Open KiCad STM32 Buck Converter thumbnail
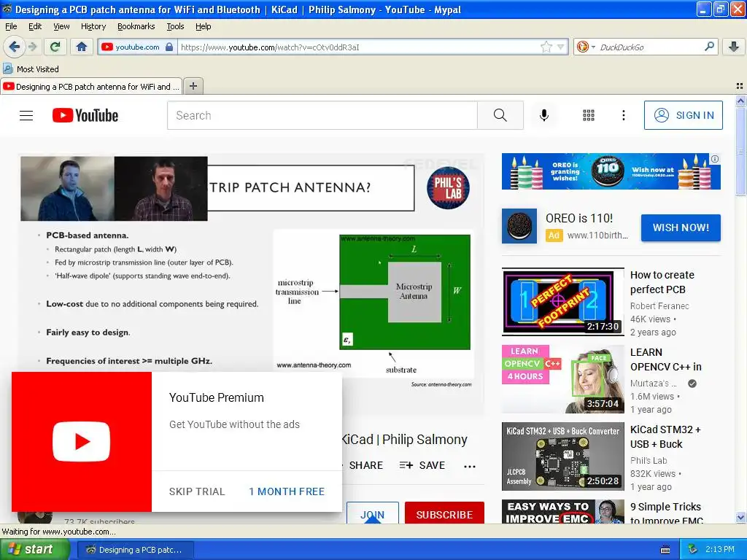 (562, 456)
